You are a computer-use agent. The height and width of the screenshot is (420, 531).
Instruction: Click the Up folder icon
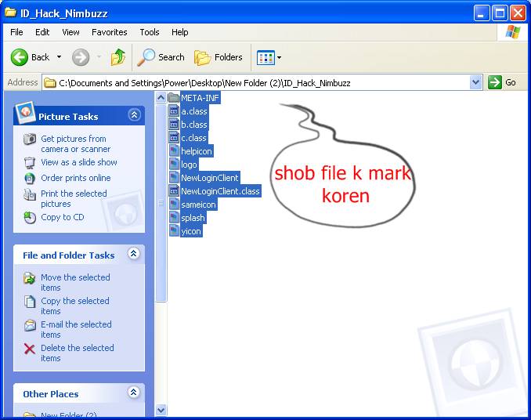pyautogui.click(x=117, y=57)
